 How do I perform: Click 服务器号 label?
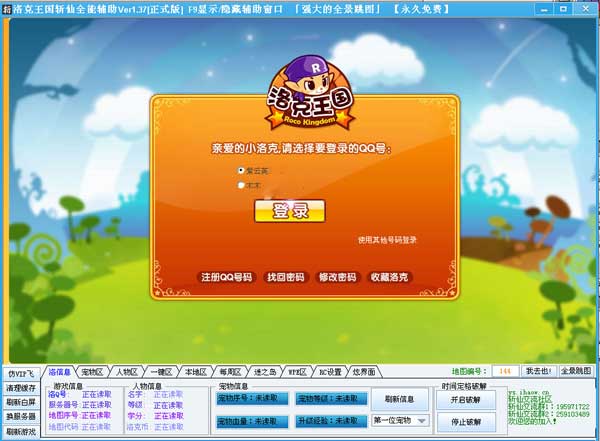pos(63,405)
